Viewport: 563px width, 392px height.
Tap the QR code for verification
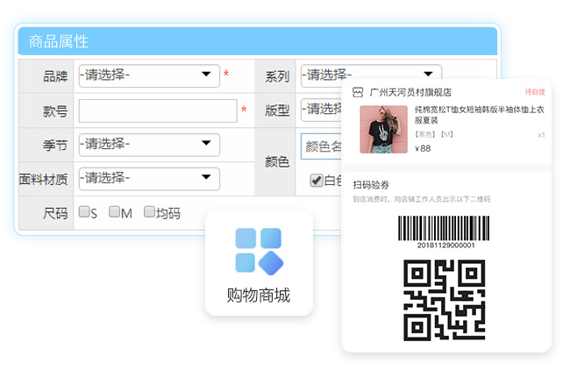pyautogui.click(x=444, y=301)
